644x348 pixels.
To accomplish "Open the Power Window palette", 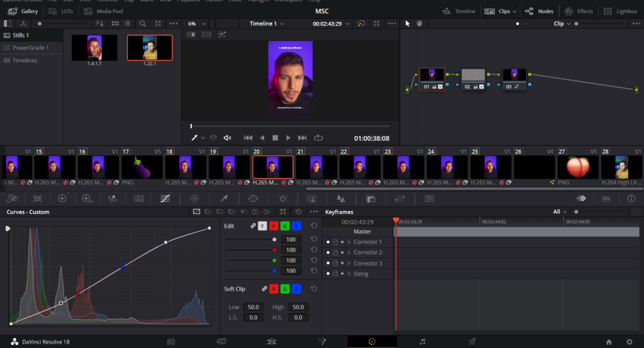I will pos(253,199).
